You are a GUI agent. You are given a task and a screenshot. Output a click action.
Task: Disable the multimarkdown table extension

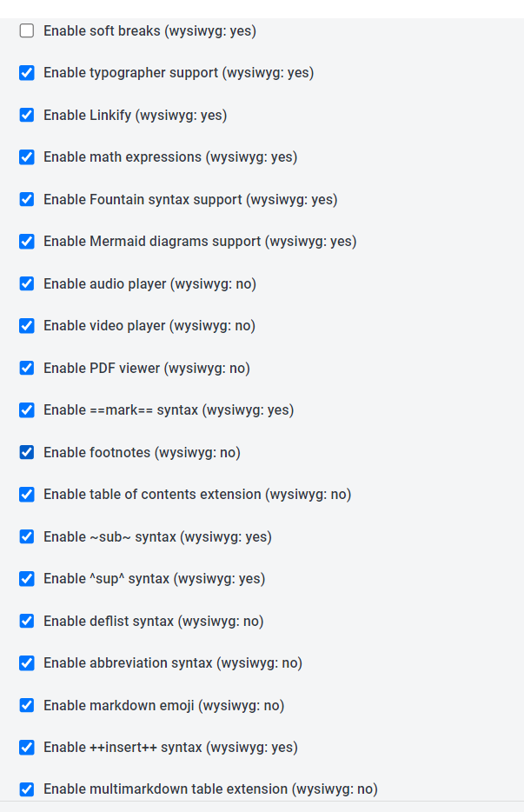pyautogui.click(x=27, y=789)
